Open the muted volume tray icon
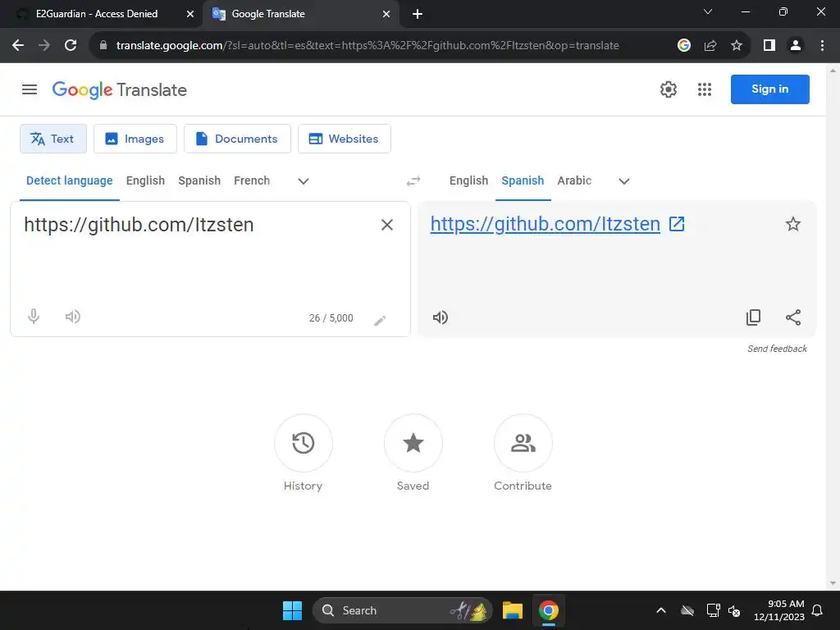 click(734, 610)
